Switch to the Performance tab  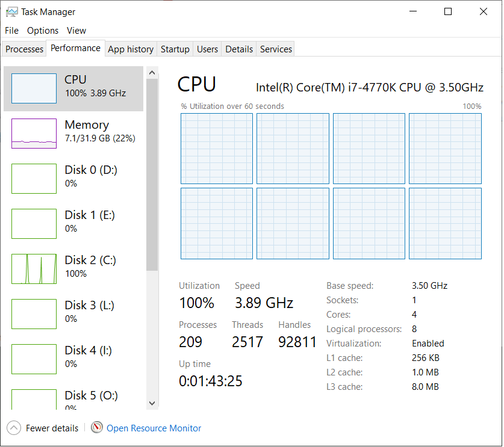click(75, 49)
